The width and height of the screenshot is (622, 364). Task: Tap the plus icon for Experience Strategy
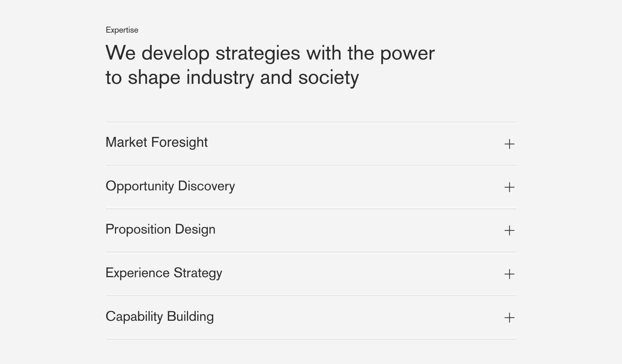coord(509,274)
